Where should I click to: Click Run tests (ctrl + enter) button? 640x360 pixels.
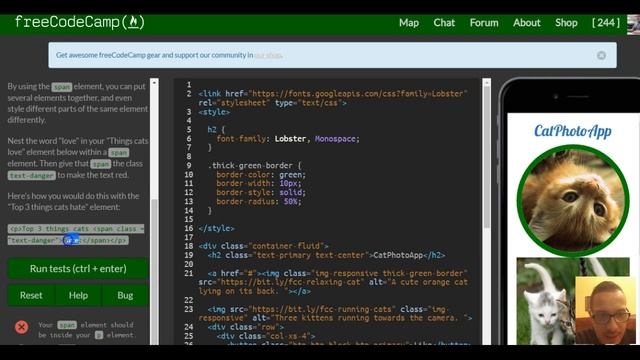(x=78, y=269)
